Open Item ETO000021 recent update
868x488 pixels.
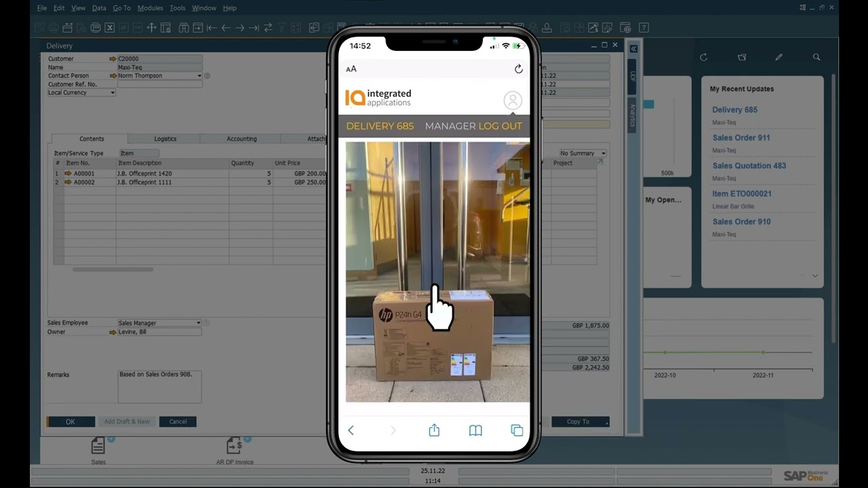[x=742, y=193]
